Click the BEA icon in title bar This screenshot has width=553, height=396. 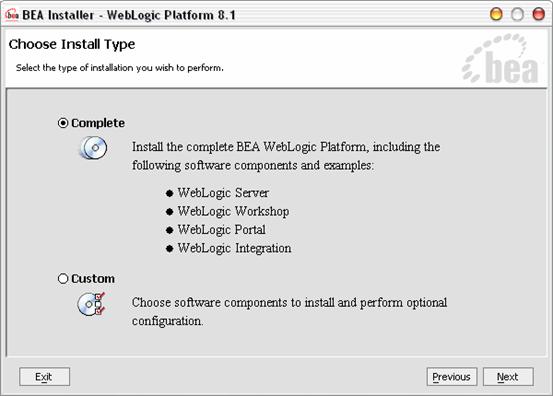pyautogui.click(x=12, y=15)
